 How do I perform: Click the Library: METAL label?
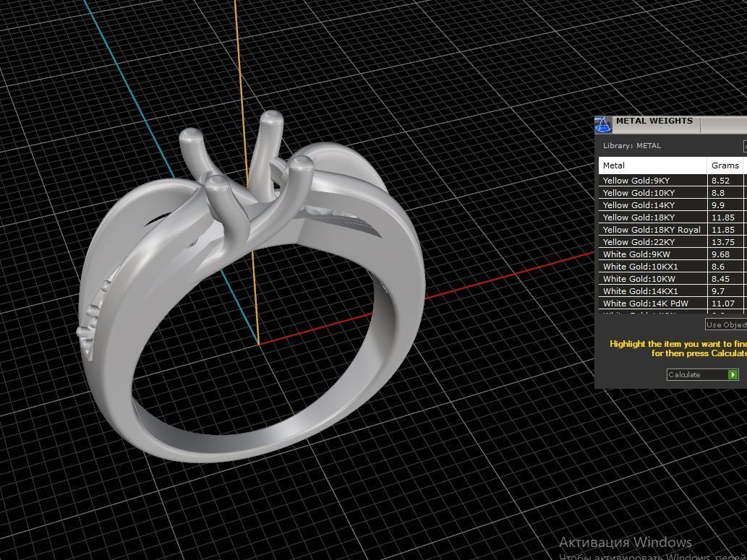[632, 146]
